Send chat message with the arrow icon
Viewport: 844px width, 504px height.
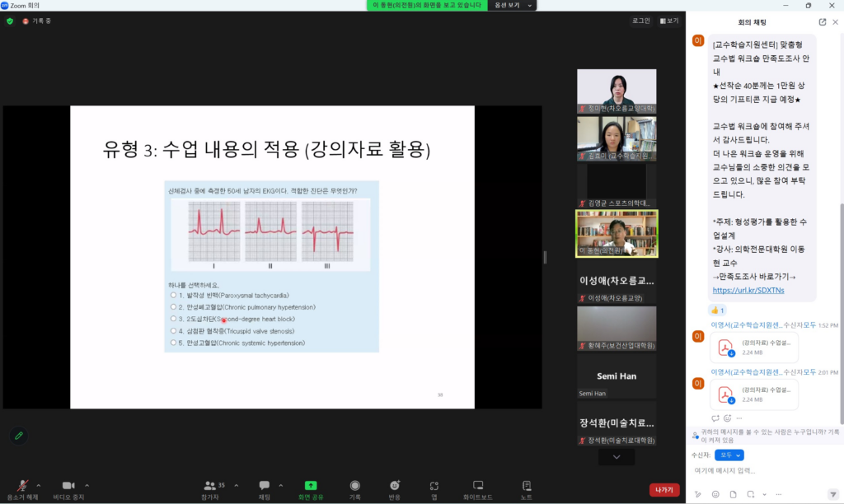(x=832, y=494)
